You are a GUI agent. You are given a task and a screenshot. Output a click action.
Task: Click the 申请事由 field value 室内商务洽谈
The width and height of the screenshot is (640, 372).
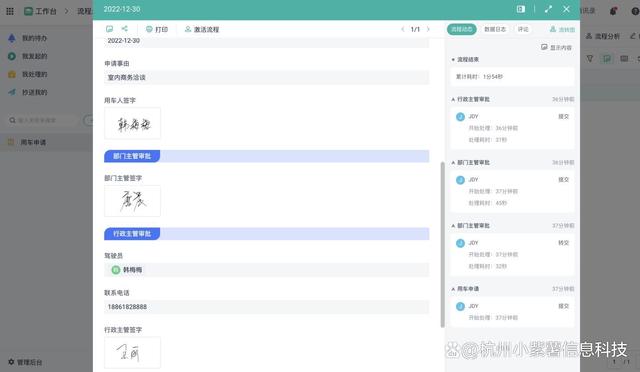pyautogui.click(x=267, y=77)
